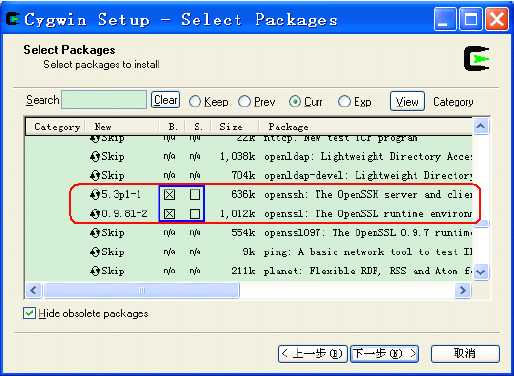Toggle the binary checkbox for openssh
514x376 pixels.
pos(169,195)
